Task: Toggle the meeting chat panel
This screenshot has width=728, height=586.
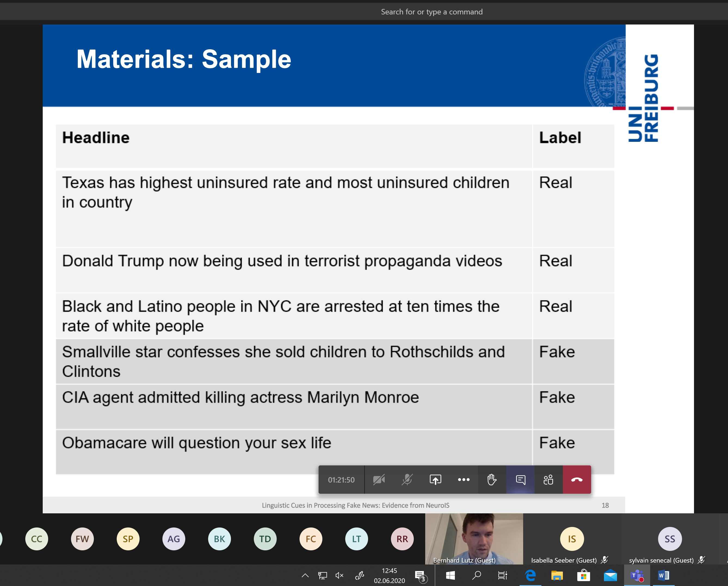Action: tap(520, 480)
